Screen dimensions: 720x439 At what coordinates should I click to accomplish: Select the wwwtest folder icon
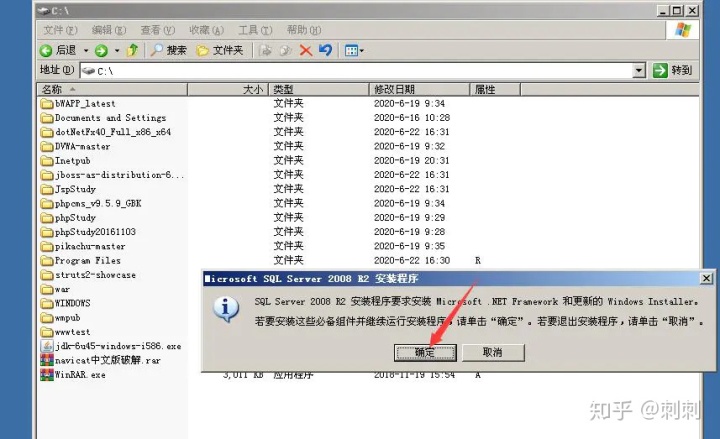point(47,332)
